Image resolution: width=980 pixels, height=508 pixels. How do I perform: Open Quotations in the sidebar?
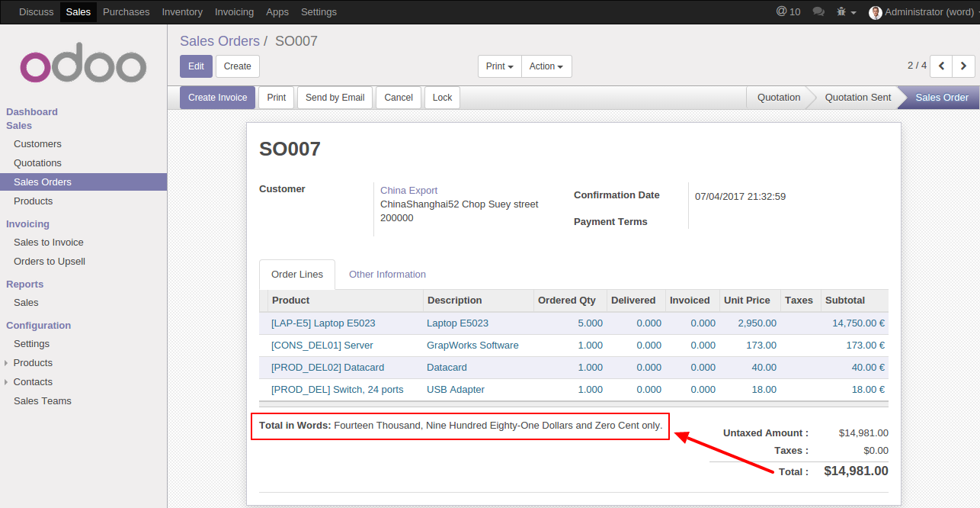coord(37,163)
